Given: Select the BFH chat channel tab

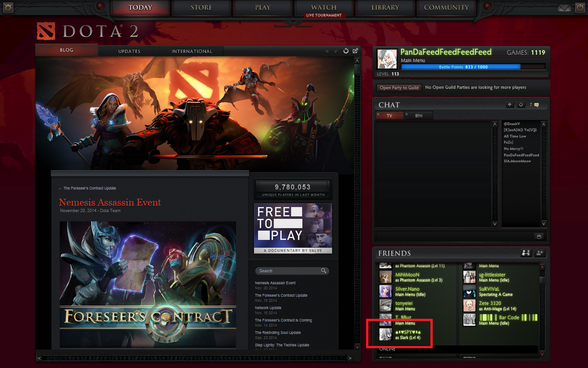Looking at the screenshot, I should point(418,115).
